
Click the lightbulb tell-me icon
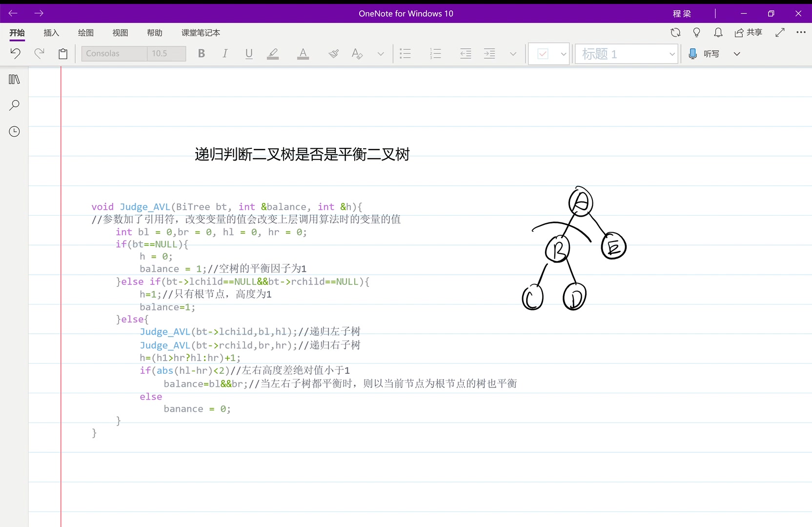pos(697,33)
